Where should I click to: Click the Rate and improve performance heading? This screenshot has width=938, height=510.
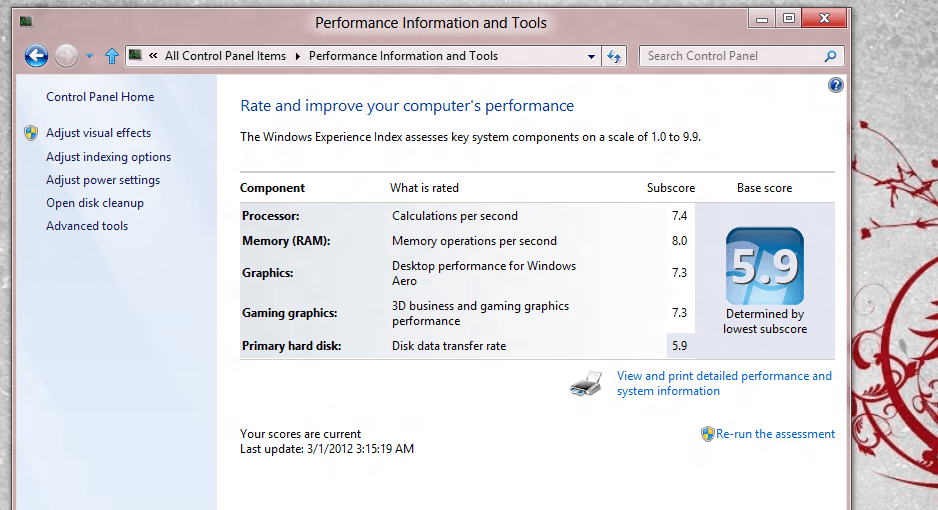coord(407,106)
